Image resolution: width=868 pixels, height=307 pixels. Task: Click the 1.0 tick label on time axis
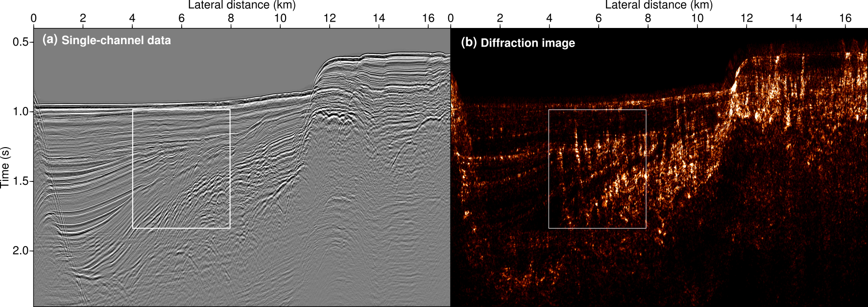point(20,112)
